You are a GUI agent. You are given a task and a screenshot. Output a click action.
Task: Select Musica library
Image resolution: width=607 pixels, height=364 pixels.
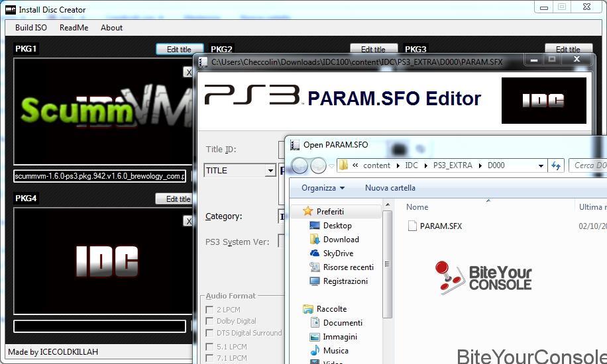335,351
